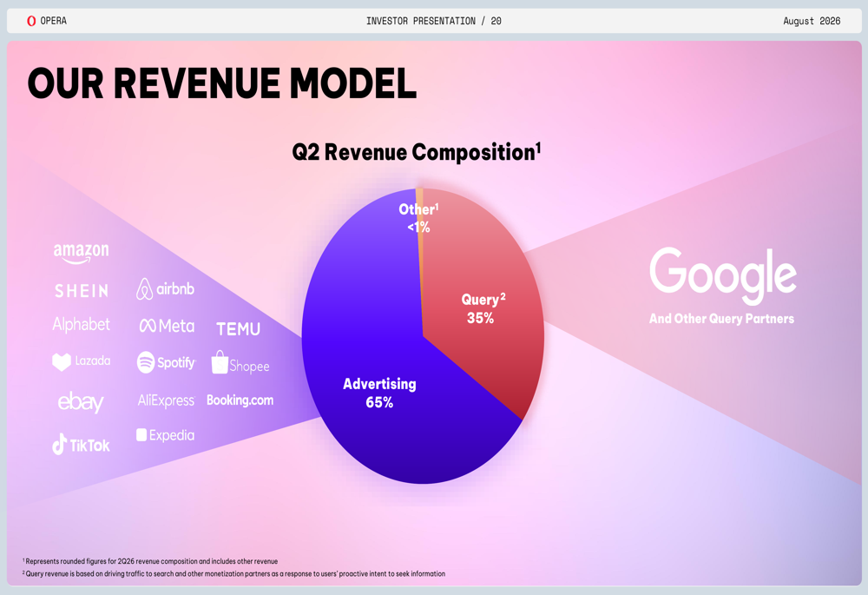Click the Lazada logo
This screenshot has width=868, height=595.
coord(82,361)
